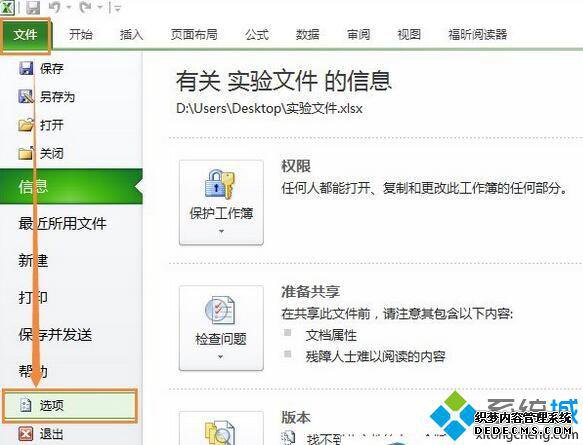Click the Excel logo in title bar
Screen dimensions: 583x445
tap(7, 7)
